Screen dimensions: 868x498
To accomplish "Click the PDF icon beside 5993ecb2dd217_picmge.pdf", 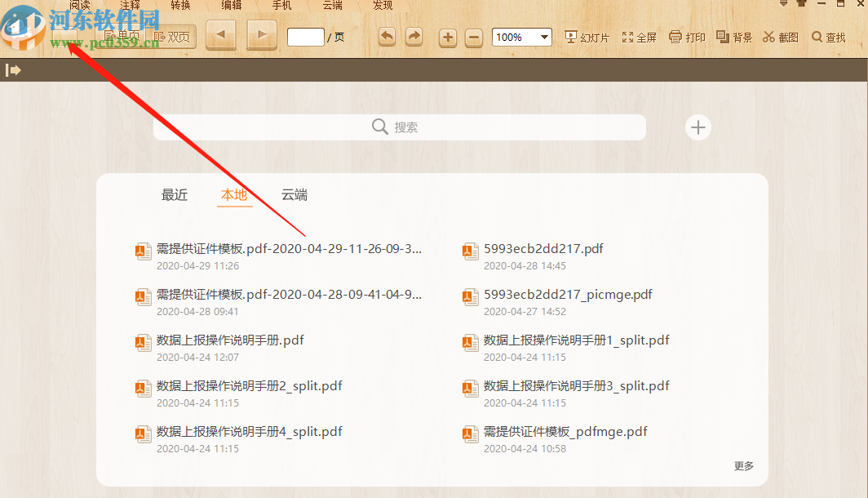I will click(471, 297).
